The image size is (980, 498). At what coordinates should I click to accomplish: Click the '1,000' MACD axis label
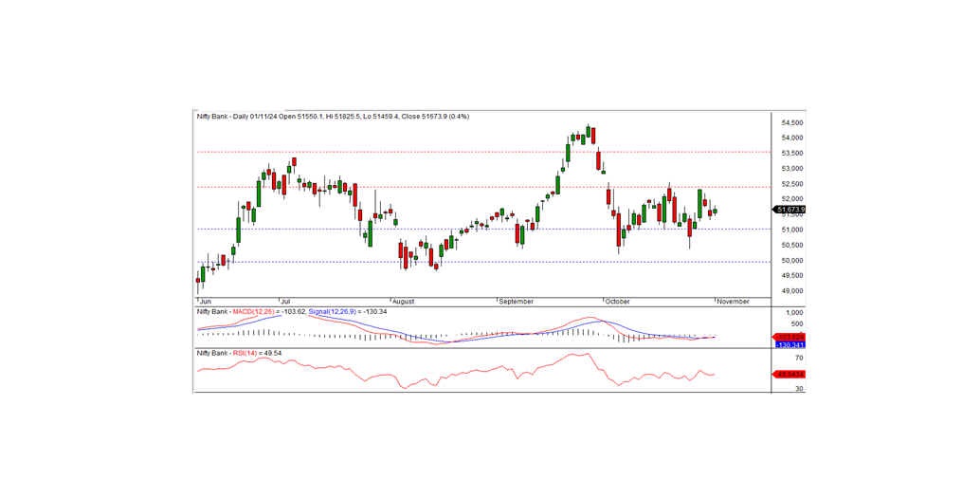coord(794,313)
